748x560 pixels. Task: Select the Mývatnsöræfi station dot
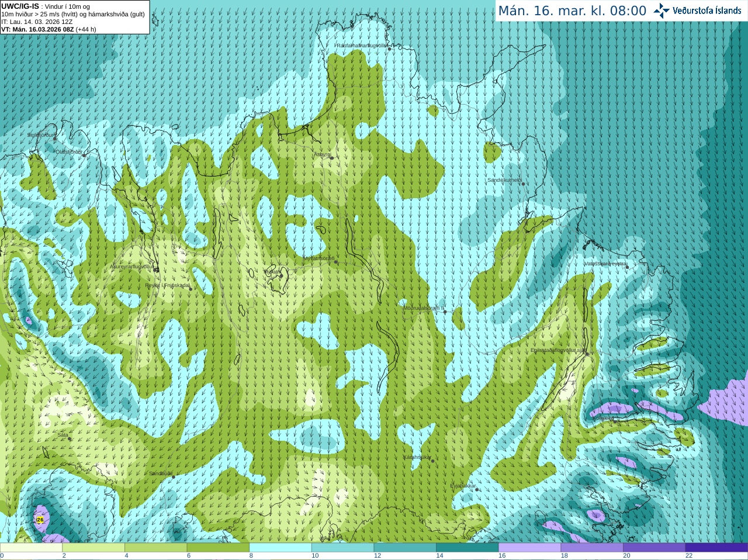pos(335,262)
